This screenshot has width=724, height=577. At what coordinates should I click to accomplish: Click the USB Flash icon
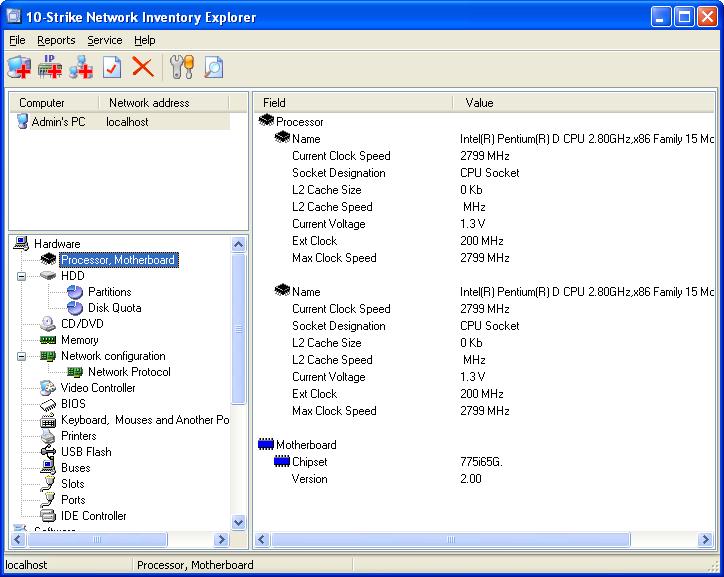pos(48,452)
